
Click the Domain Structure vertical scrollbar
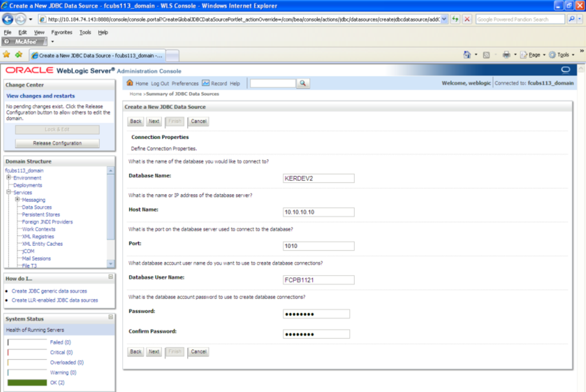pyautogui.click(x=111, y=217)
